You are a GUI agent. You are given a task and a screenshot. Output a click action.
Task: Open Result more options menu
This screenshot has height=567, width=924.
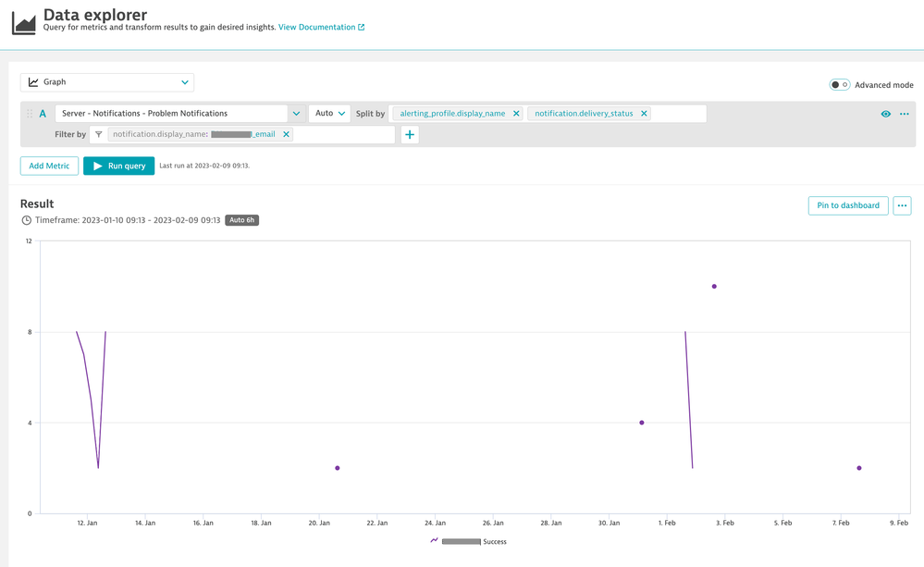pyautogui.click(x=902, y=205)
